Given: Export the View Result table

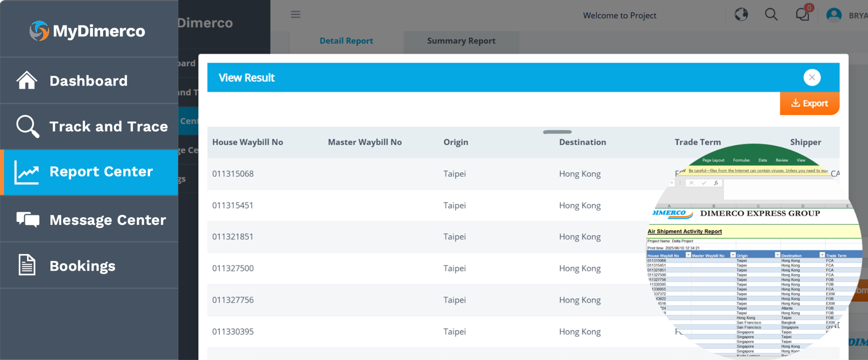Looking at the screenshot, I should tap(810, 103).
